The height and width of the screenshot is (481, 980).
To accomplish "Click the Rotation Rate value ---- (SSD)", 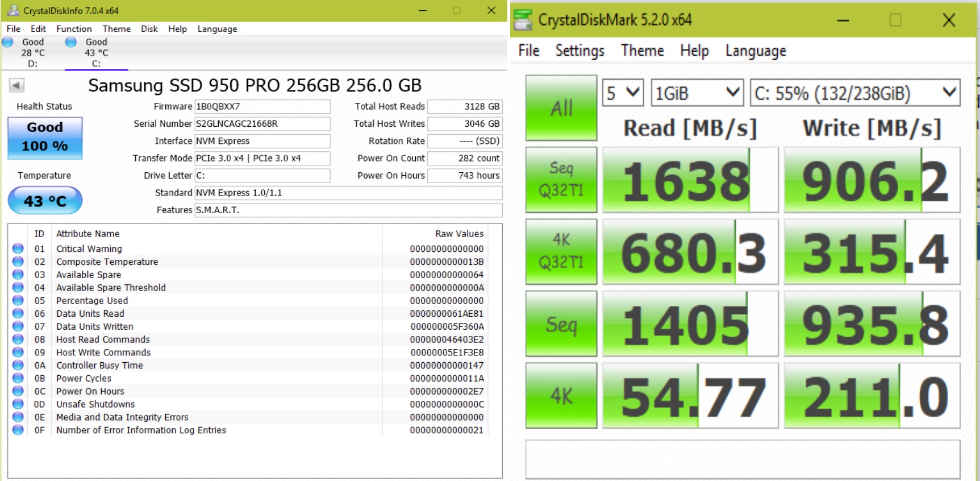I will (465, 141).
